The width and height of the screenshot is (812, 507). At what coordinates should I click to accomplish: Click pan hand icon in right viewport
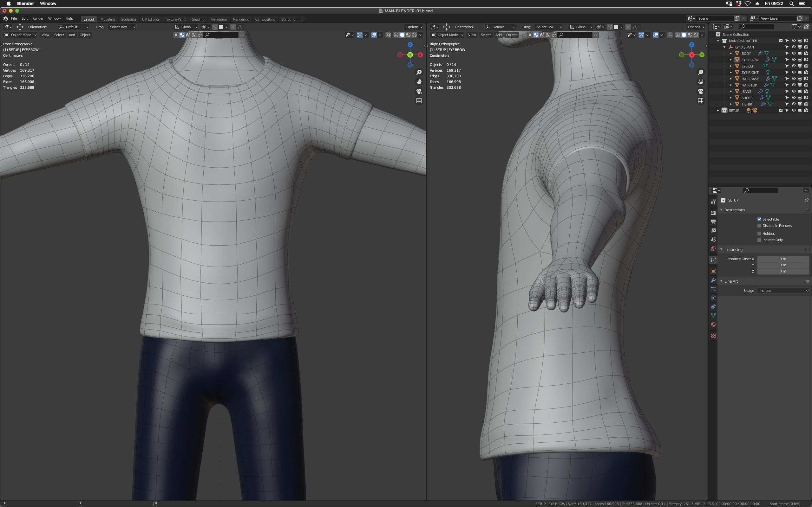[x=701, y=82]
